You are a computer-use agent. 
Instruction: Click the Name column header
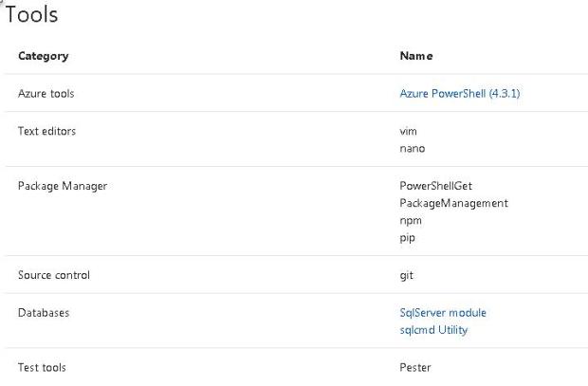pos(416,56)
